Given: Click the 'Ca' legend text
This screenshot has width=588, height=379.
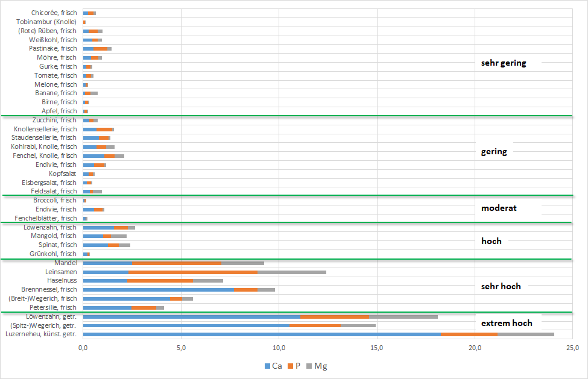Looking at the screenshot, I should (x=277, y=366).
